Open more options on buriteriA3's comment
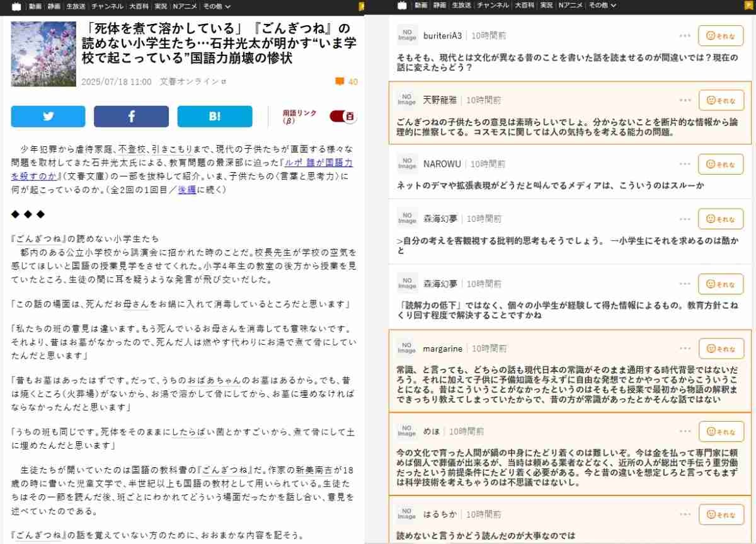756x544 pixels. click(685, 35)
